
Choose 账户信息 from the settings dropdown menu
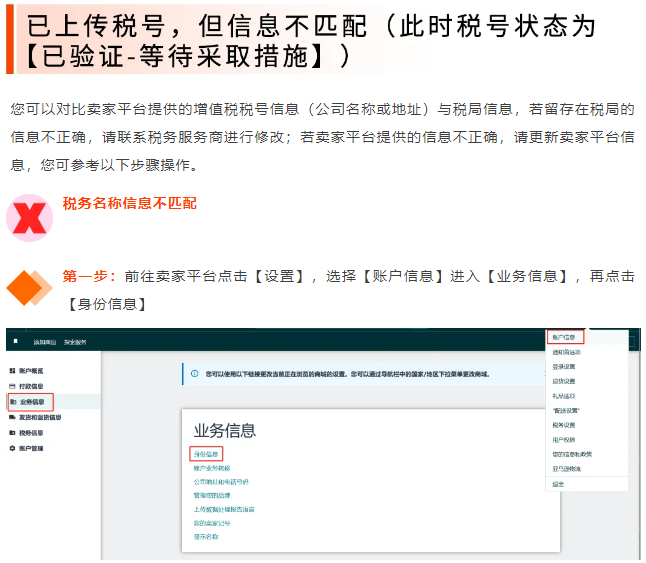point(564,337)
